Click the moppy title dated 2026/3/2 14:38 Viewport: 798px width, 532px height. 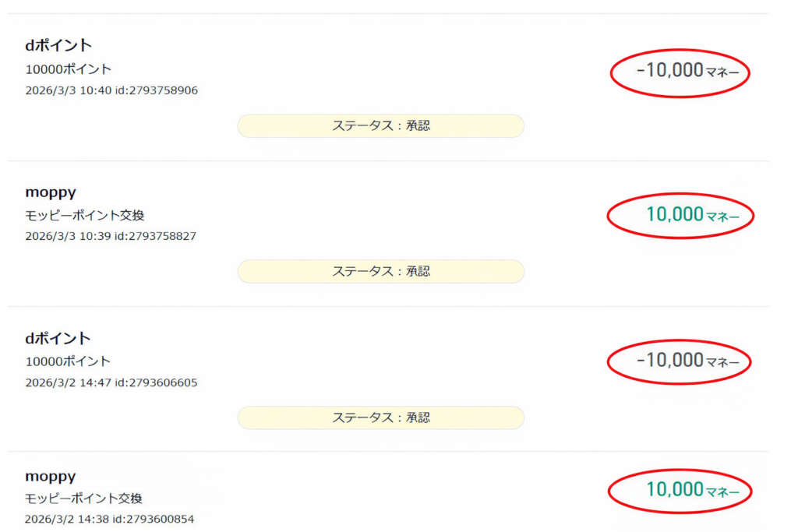[51, 476]
